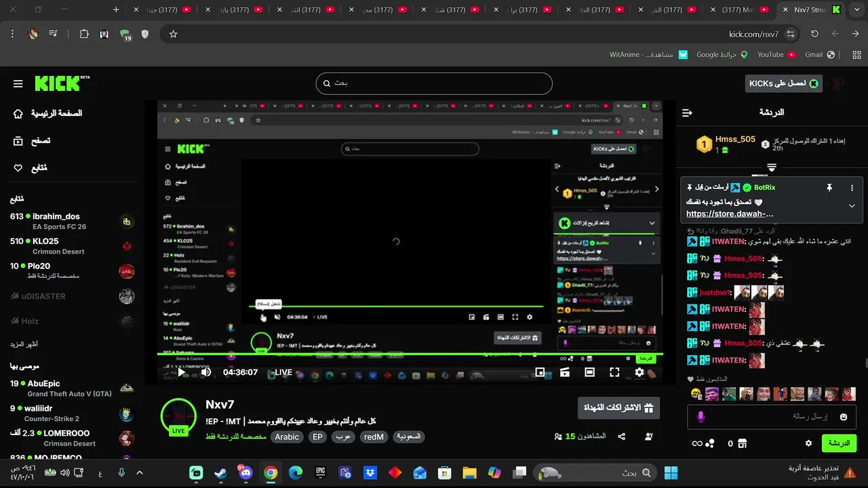This screenshot has width=868, height=488.
Task: Expand أظهر المزيد under the followed channels
Action: pyautogui.click(x=24, y=344)
